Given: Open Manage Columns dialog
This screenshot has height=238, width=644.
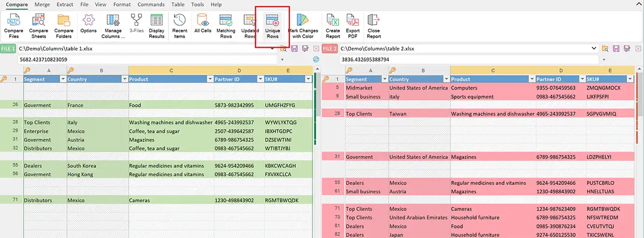Looking at the screenshot, I should coord(113,26).
